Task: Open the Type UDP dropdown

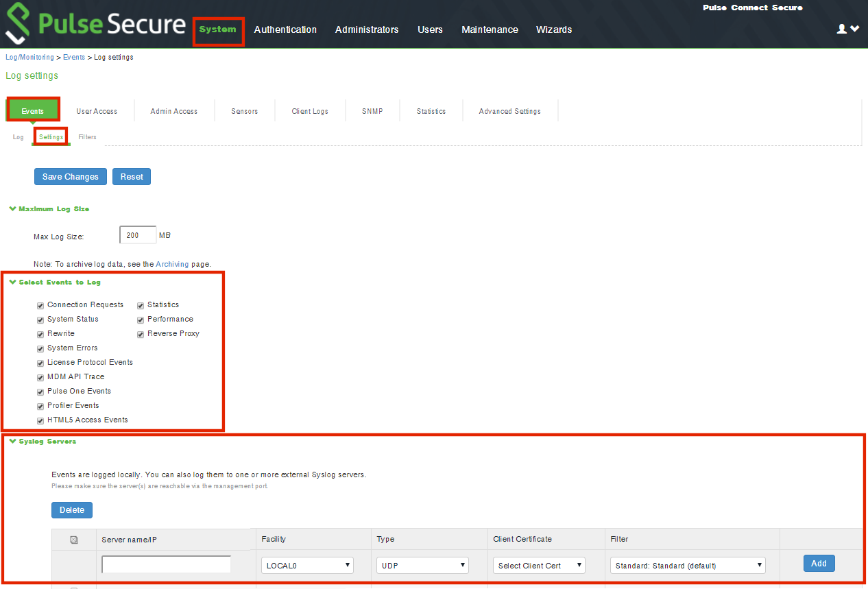Action: pyautogui.click(x=423, y=566)
